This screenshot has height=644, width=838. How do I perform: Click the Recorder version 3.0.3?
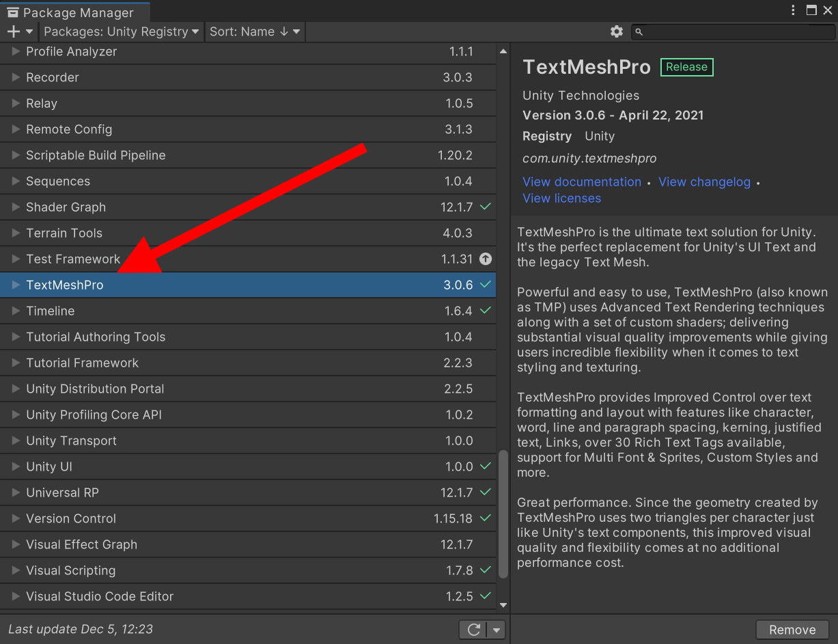pos(458,77)
